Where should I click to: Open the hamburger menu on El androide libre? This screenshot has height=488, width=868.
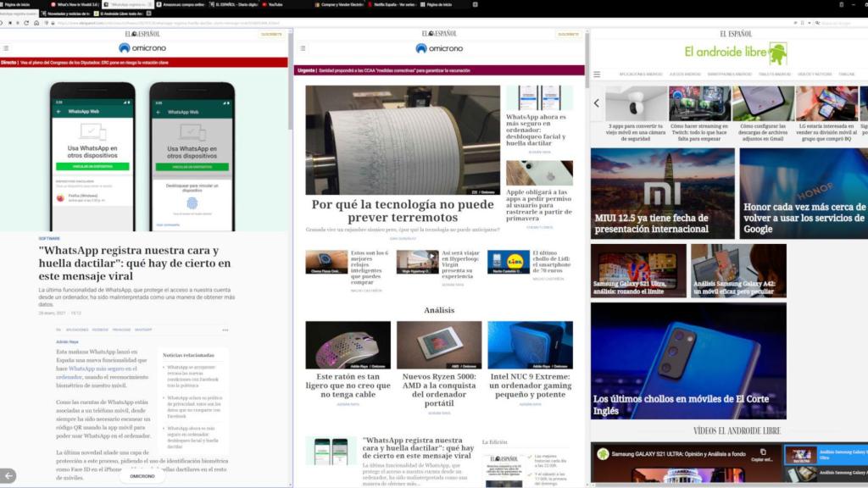[597, 74]
